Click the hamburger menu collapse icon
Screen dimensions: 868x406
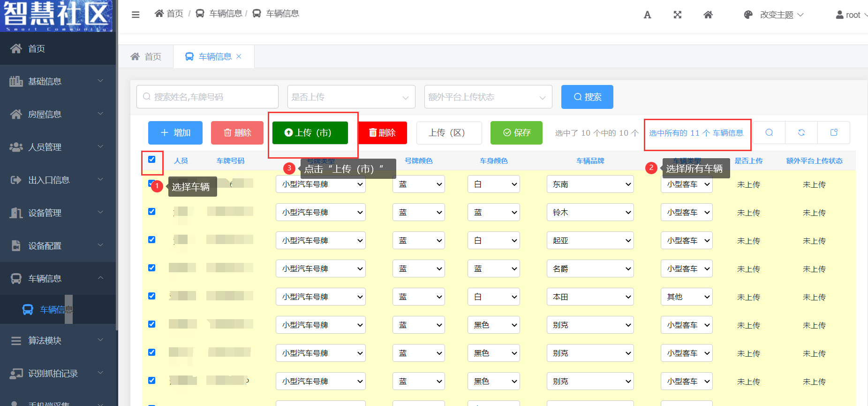[136, 15]
